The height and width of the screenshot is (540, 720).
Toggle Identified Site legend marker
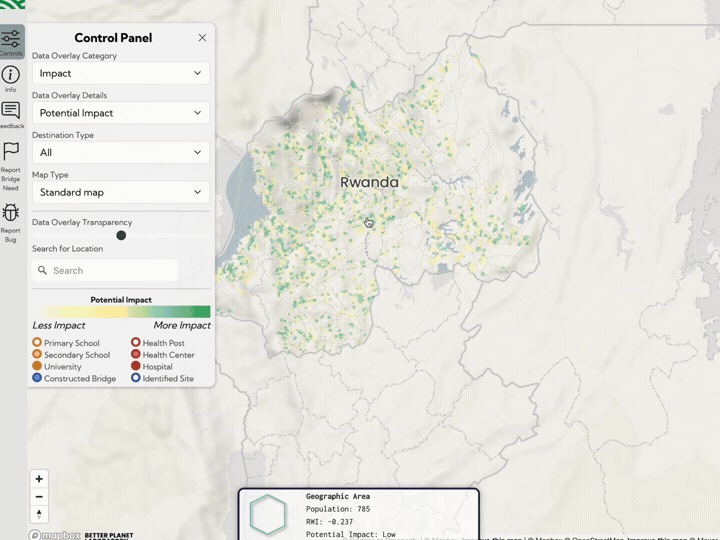click(136, 379)
